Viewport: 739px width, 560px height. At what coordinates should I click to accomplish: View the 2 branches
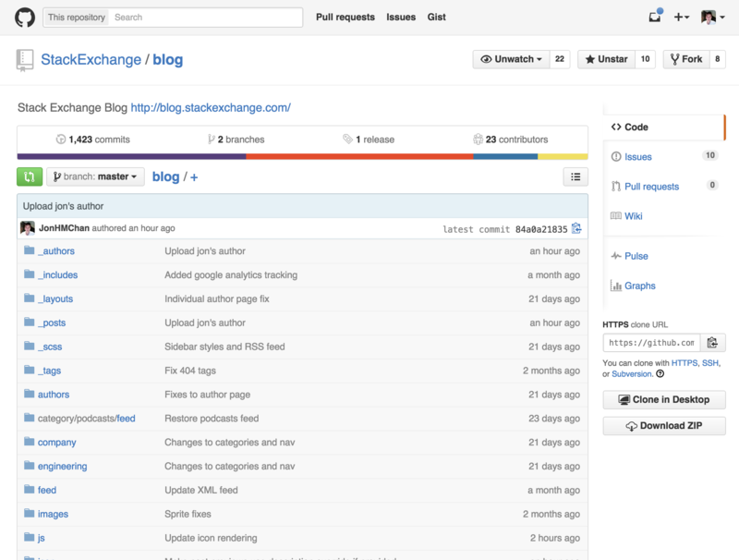[236, 140]
